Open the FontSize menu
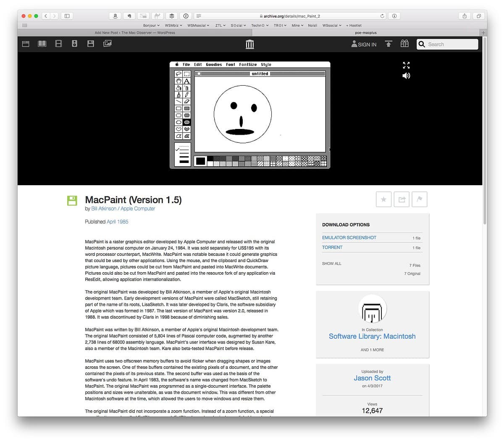Screen dimensions: 504x441 pyautogui.click(x=248, y=65)
